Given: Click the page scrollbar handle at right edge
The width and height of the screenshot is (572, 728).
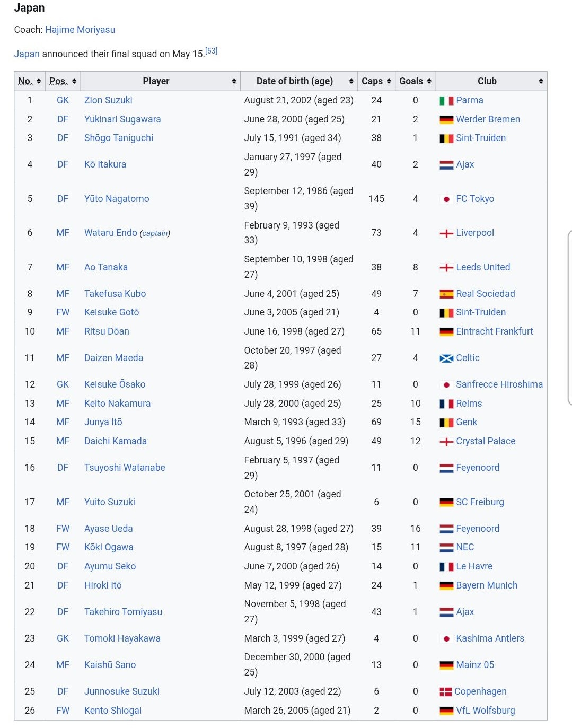Looking at the screenshot, I should click(569, 318).
